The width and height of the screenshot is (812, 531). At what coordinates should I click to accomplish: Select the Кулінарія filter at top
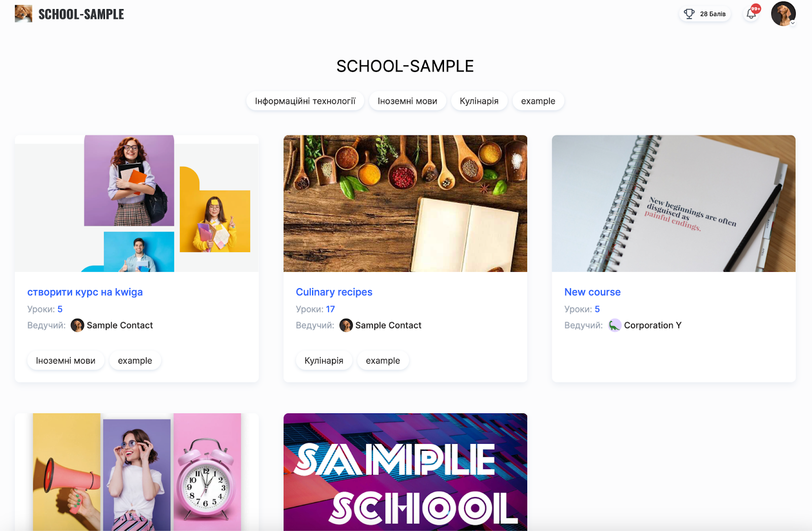(479, 101)
